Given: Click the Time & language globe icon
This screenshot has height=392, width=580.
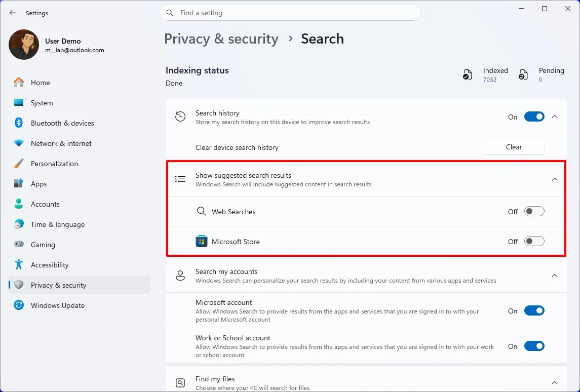Looking at the screenshot, I should pyautogui.click(x=19, y=224).
